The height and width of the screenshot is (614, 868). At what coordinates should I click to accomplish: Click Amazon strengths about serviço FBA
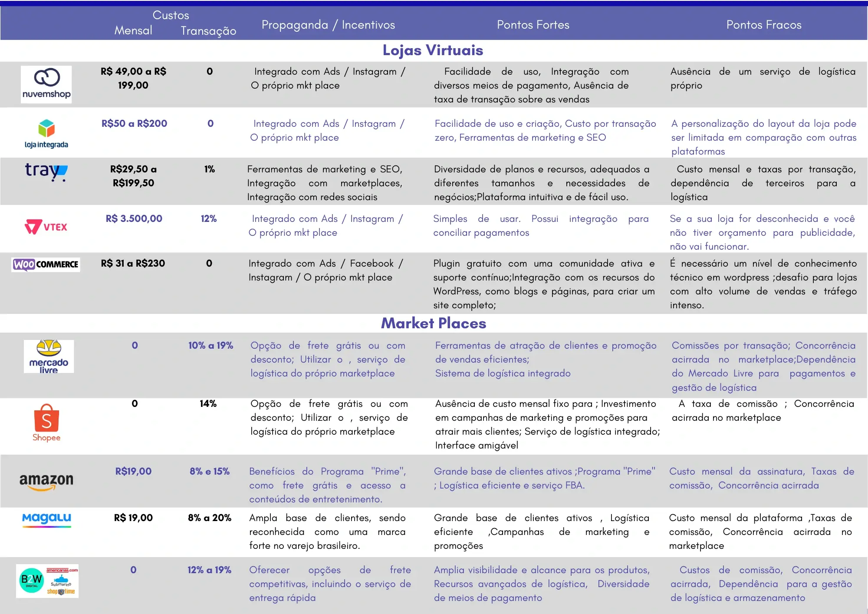click(545, 478)
